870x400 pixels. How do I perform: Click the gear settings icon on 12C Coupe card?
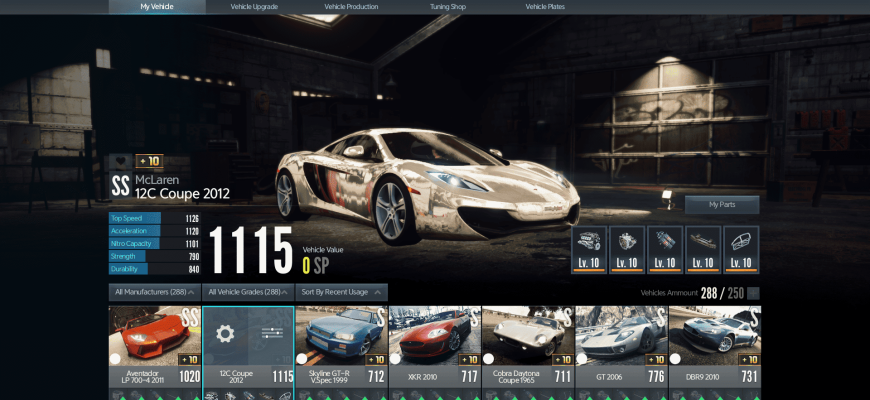pyautogui.click(x=225, y=333)
